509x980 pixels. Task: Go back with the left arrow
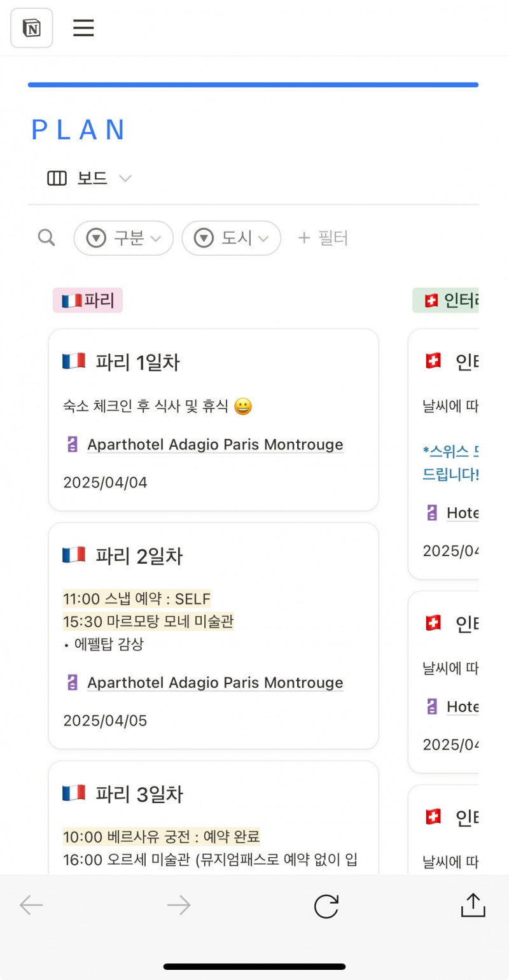click(31, 906)
